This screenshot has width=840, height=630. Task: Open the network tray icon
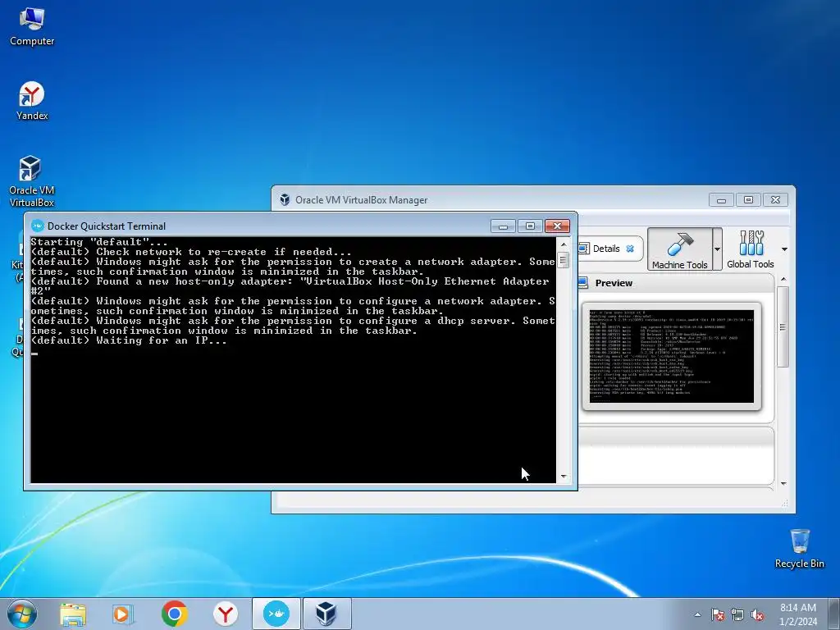(737, 614)
